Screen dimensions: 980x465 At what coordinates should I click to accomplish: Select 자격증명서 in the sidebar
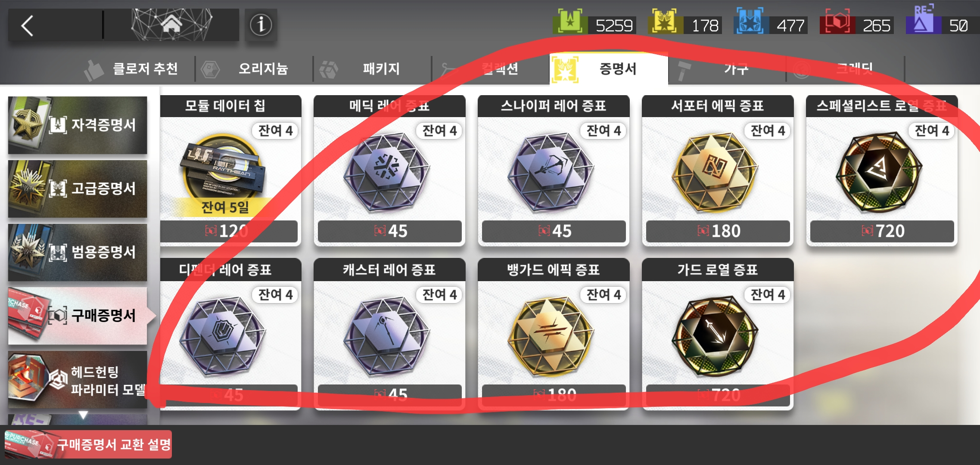tap(78, 125)
